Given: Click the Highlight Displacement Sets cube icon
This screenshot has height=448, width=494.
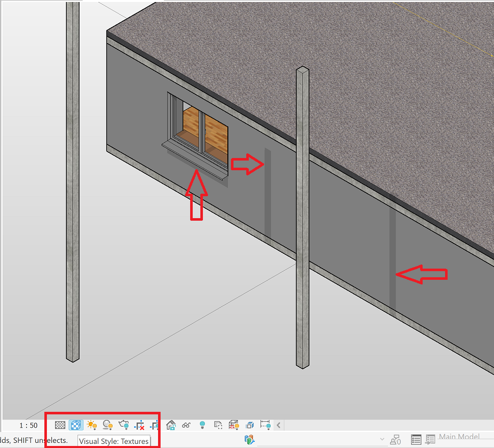Looking at the screenshot, I should [x=249, y=425].
